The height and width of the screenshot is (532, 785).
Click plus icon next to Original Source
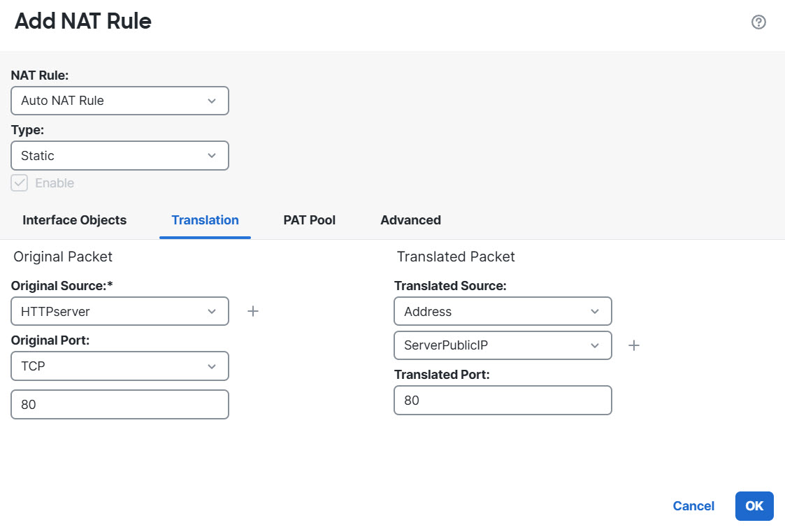253,311
